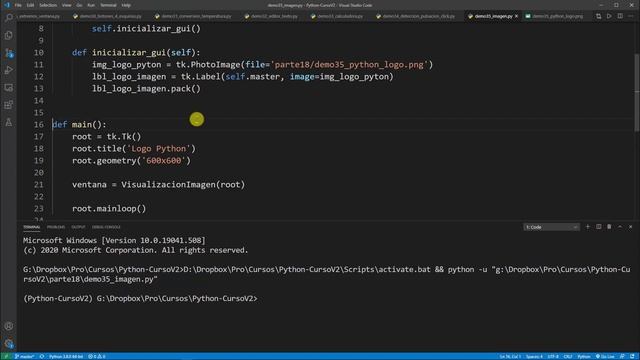Close the terminal panel
This screenshot has width=640, height=360.
click(x=631, y=227)
